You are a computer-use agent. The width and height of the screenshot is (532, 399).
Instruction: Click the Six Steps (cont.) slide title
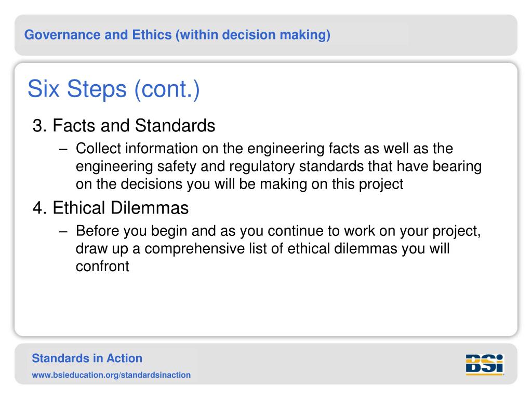click(114, 89)
